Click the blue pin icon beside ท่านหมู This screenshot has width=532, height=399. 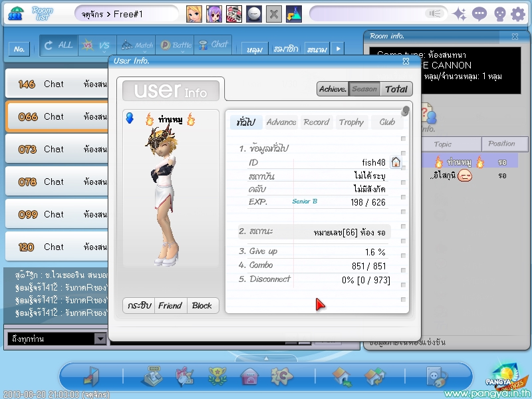[x=130, y=118]
